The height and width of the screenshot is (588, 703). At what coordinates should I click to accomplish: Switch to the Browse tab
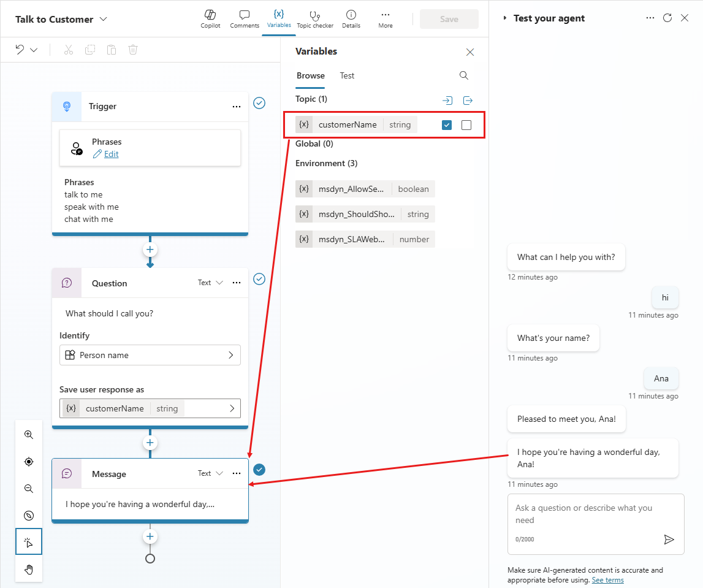[x=311, y=76]
